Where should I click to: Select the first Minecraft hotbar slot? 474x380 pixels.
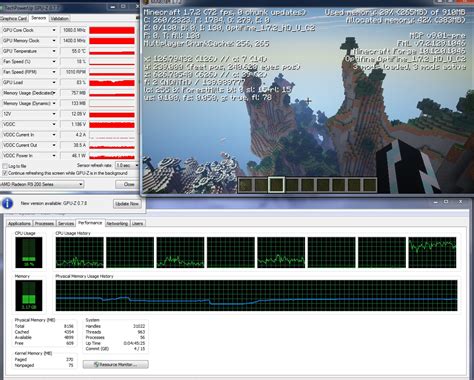[245, 185]
